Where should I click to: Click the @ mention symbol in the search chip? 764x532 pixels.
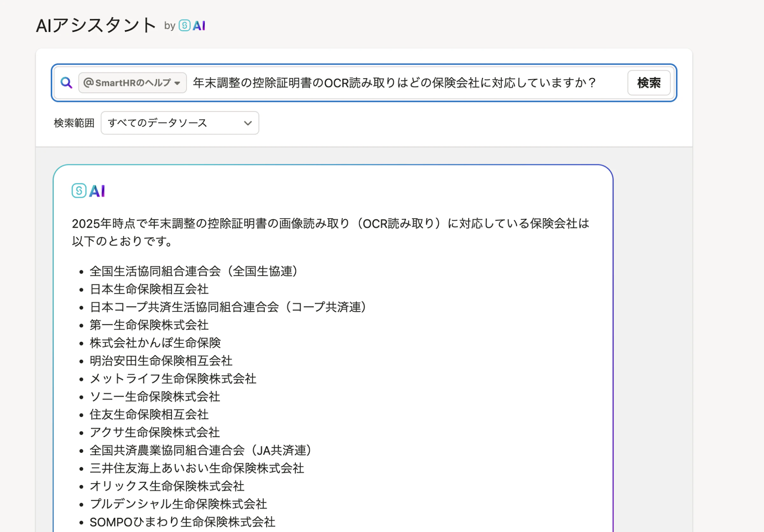tap(88, 83)
